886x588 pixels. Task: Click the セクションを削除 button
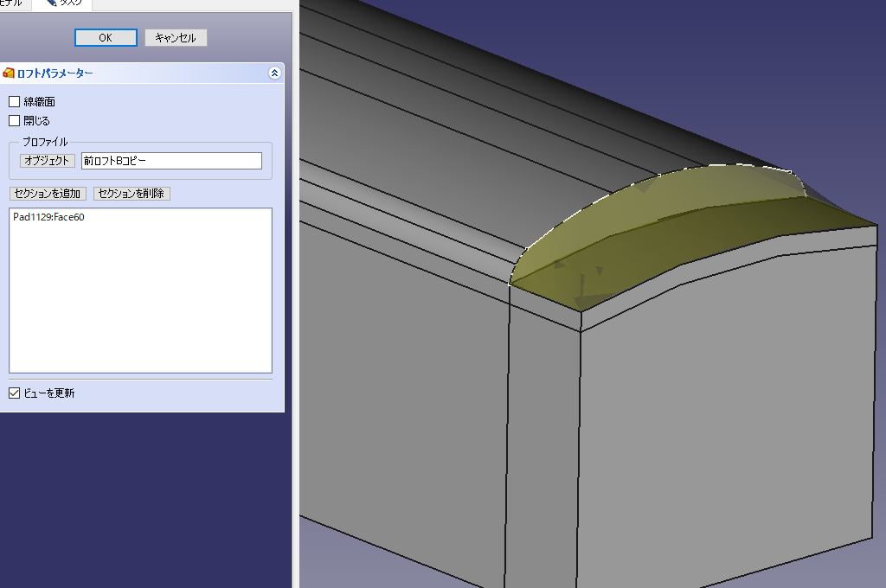coord(132,193)
